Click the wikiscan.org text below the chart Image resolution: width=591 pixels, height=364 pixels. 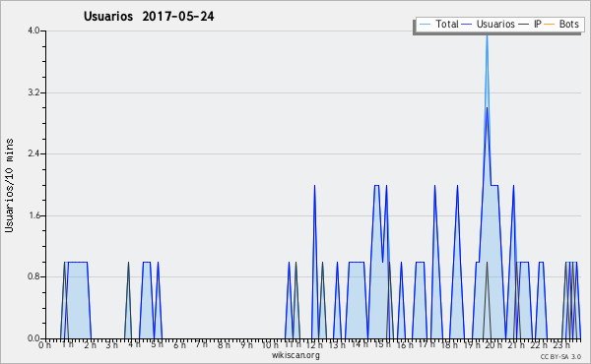click(295, 355)
